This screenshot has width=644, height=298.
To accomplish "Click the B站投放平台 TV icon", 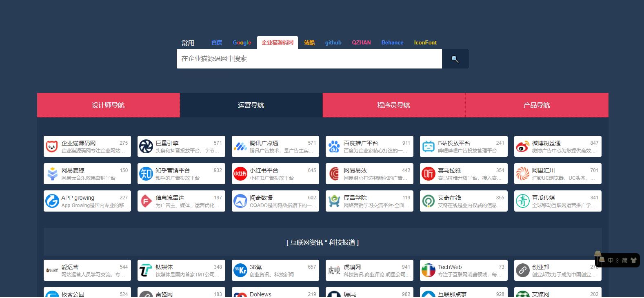I will (428, 146).
